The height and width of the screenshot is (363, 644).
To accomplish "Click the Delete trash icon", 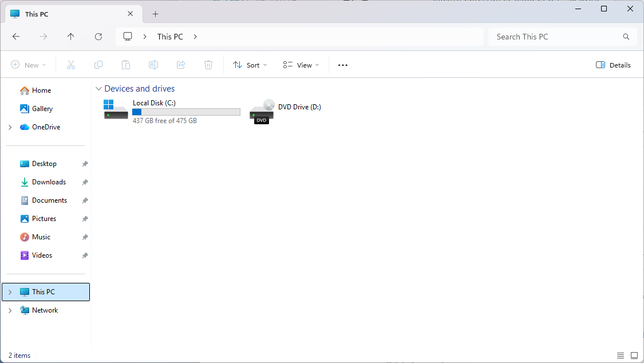I will (208, 65).
